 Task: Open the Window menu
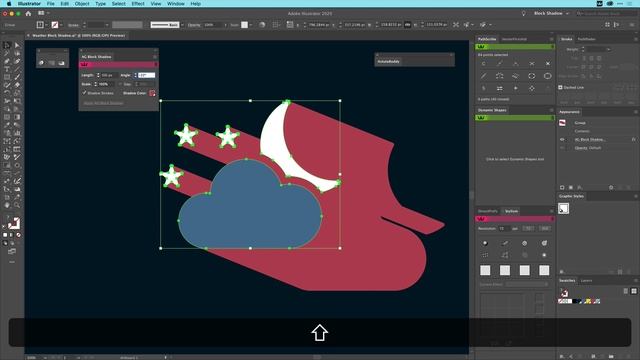(176, 4)
